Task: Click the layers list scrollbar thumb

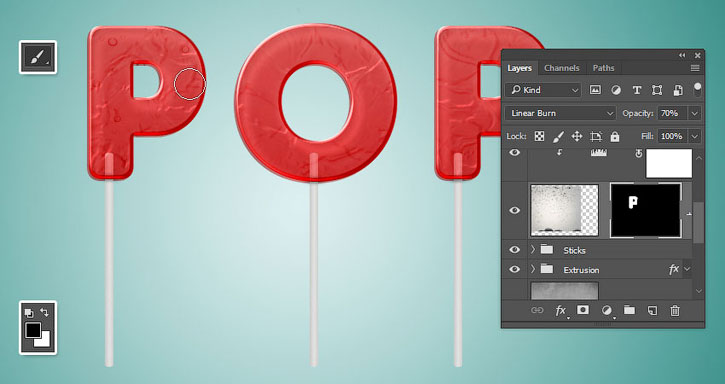Action: 699,222
